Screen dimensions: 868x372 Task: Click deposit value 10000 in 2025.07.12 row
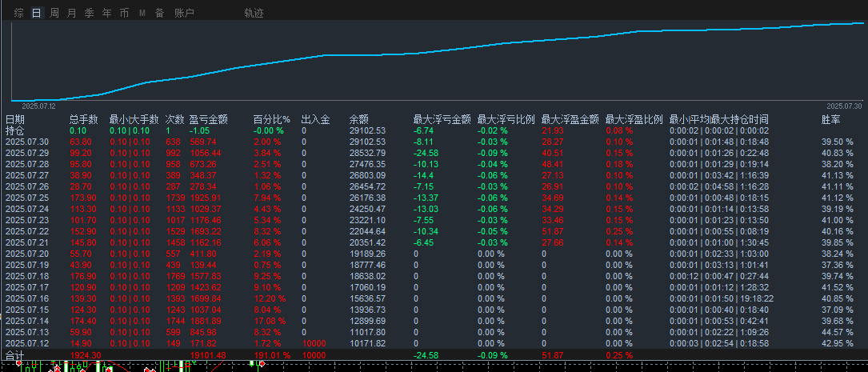(314, 344)
